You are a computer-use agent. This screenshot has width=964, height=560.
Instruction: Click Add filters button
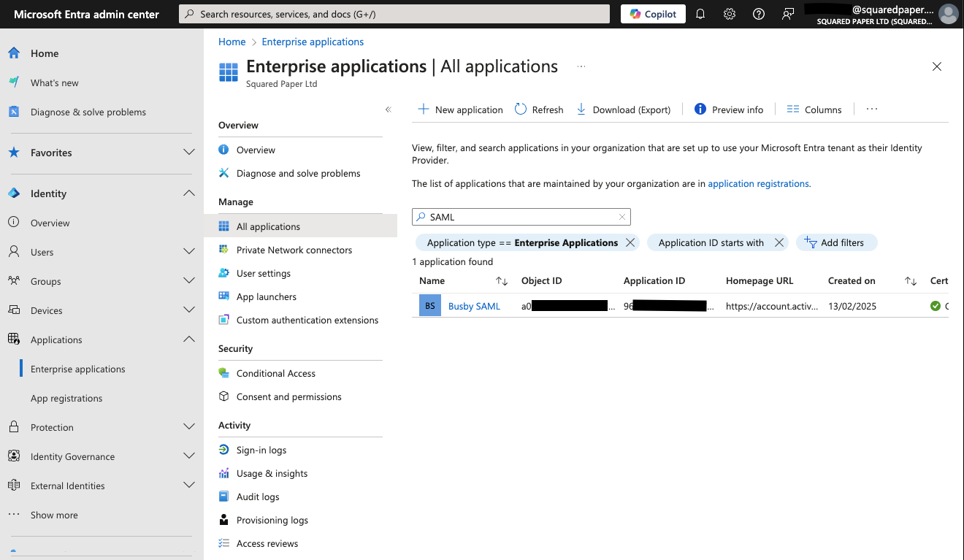(x=836, y=242)
